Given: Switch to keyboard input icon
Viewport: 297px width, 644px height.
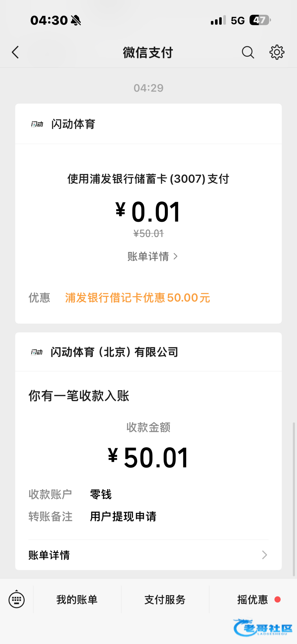Looking at the screenshot, I should 17,600.
